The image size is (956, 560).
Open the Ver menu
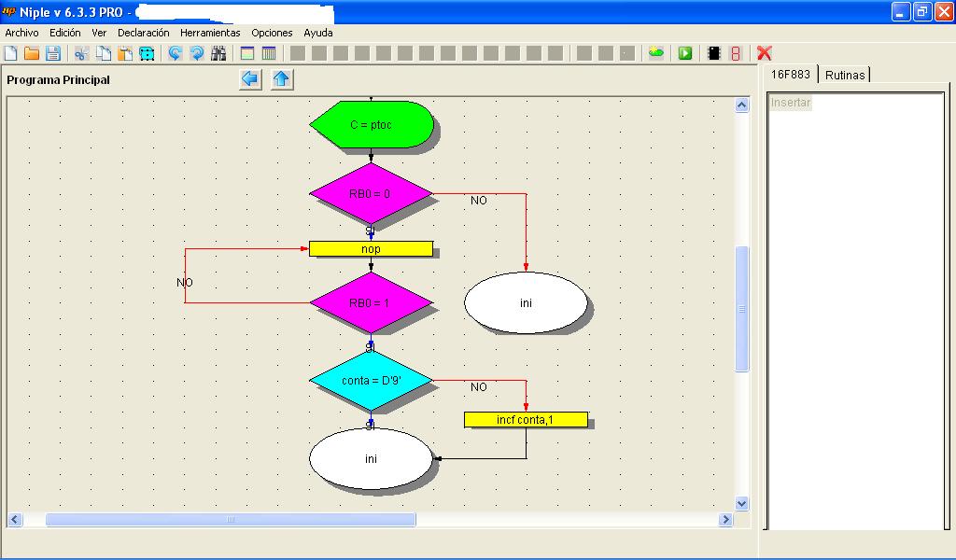coord(99,33)
